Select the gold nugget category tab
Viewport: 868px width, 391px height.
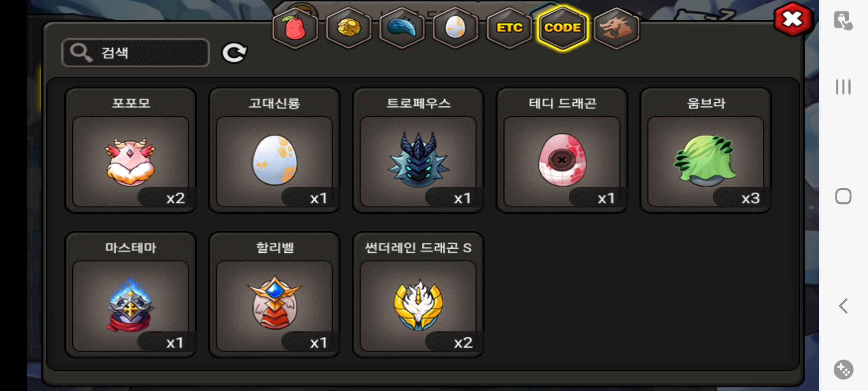click(x=349, y=28)
